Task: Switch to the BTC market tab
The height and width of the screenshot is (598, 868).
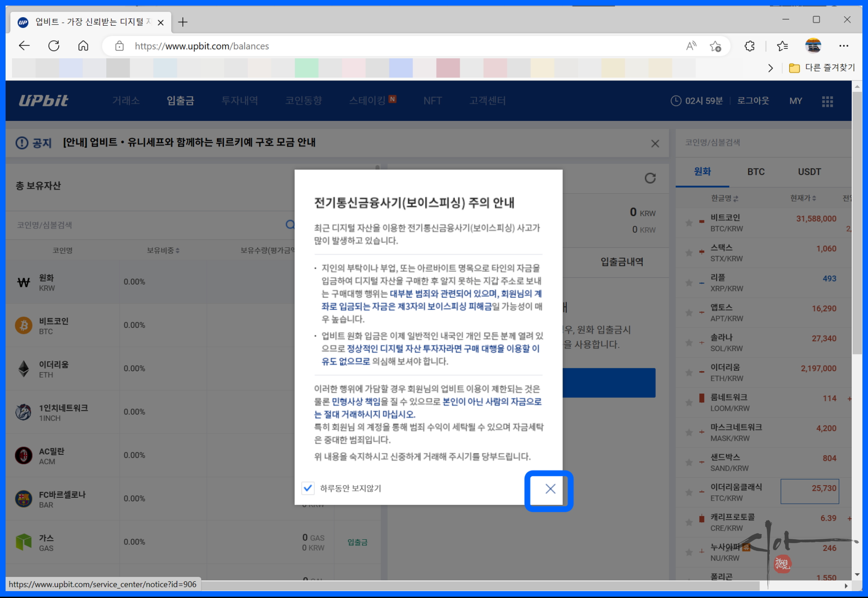Action: (756, 172)
